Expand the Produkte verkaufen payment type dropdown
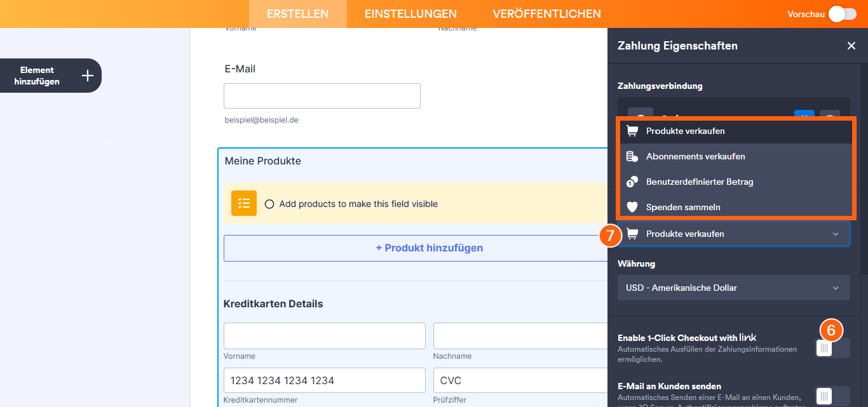This screenshot has height=407, width=868. [836, 234]
